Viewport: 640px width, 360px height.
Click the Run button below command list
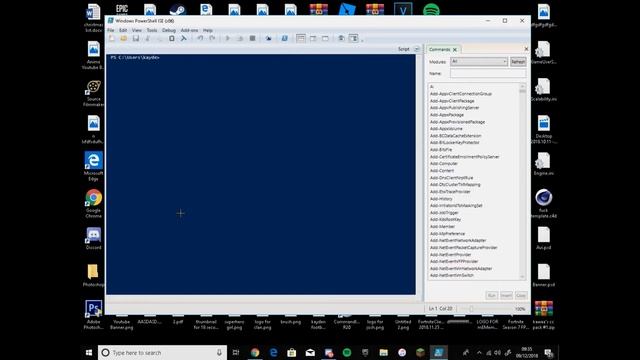click(x=491, y=295)
